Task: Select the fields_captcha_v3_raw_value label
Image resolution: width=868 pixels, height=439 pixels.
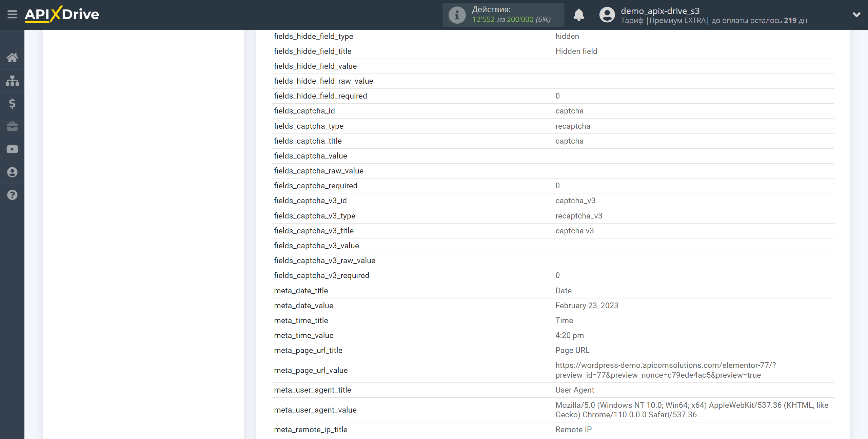Action: coord(324,260)
